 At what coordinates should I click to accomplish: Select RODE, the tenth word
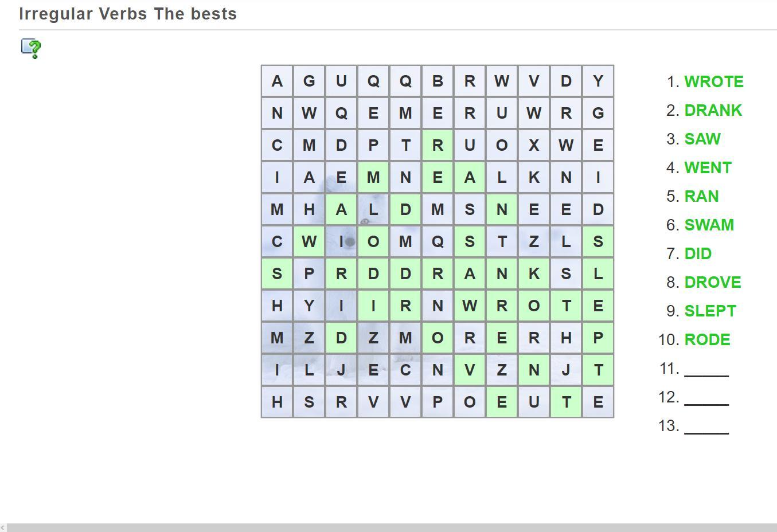(x=707, y=339)
